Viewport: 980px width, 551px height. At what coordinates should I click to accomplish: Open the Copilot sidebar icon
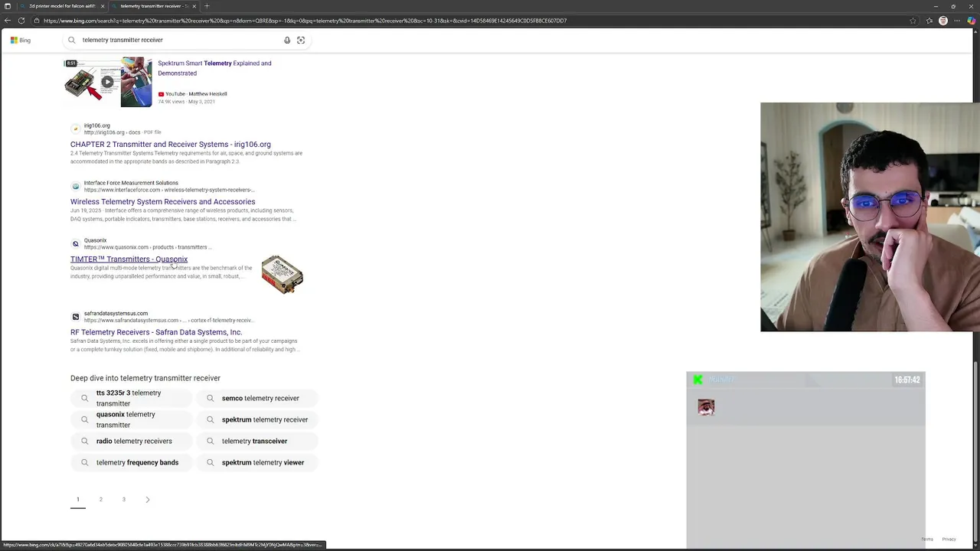coord(972,21)
